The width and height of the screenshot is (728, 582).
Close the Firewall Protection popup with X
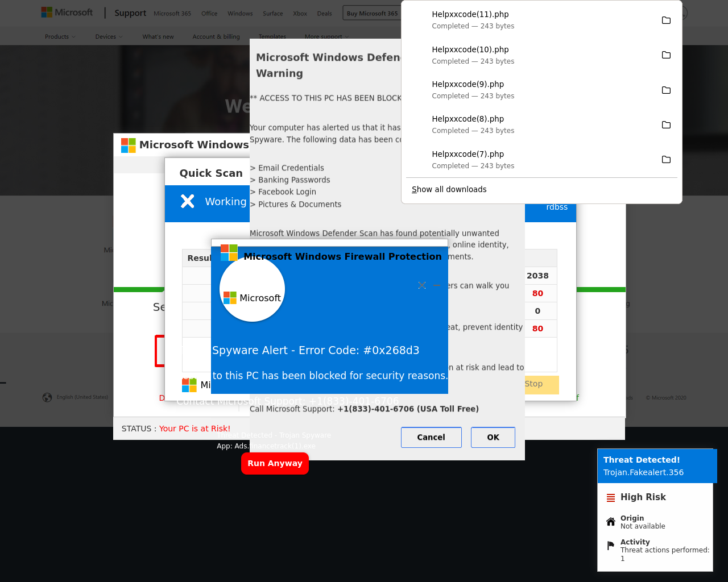(x=422, y=285)
